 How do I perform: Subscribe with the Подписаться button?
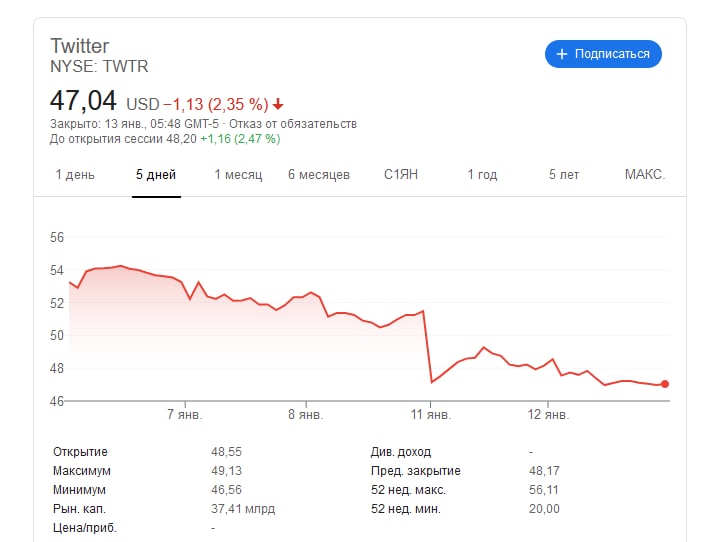(603, 54)
